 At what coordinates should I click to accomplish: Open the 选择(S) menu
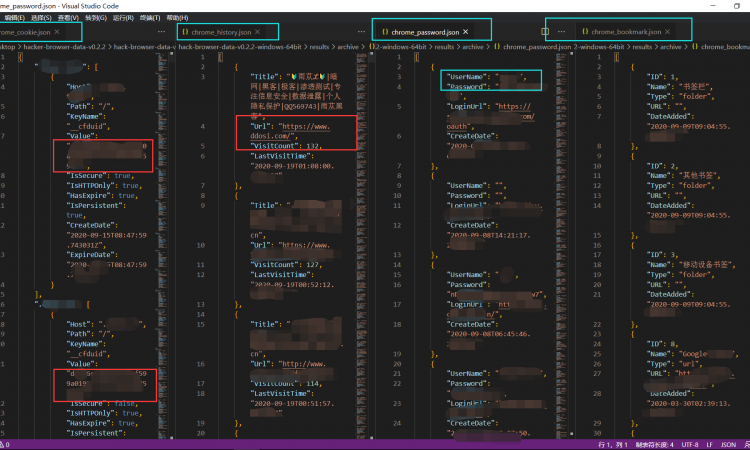click(x=41, y=18)
